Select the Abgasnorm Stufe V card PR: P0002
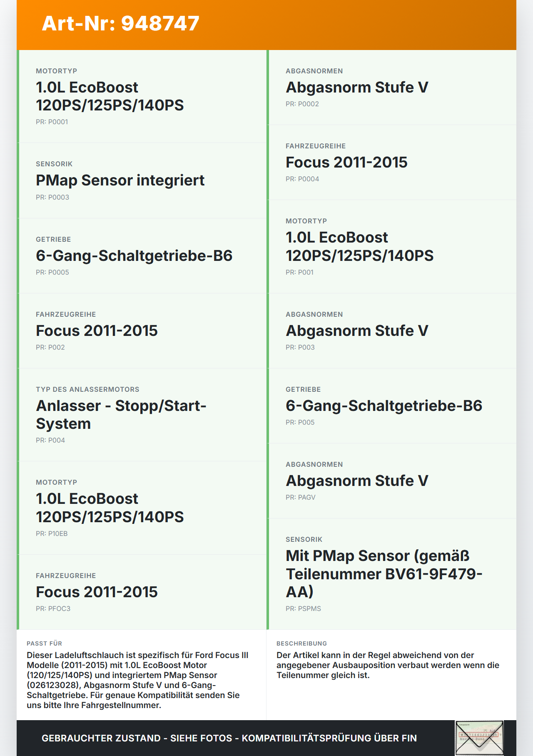Screen dimensions: 533x756 tap(391, 88)
